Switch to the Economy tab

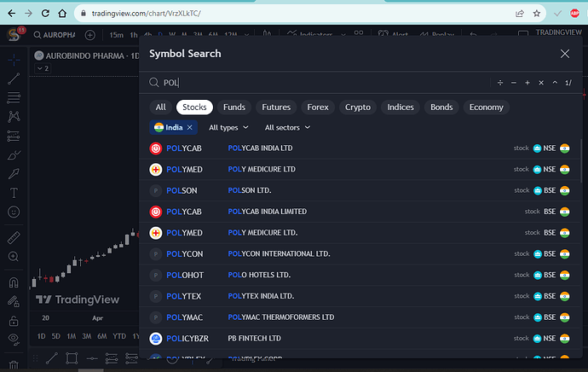click(x=487, y=108)
